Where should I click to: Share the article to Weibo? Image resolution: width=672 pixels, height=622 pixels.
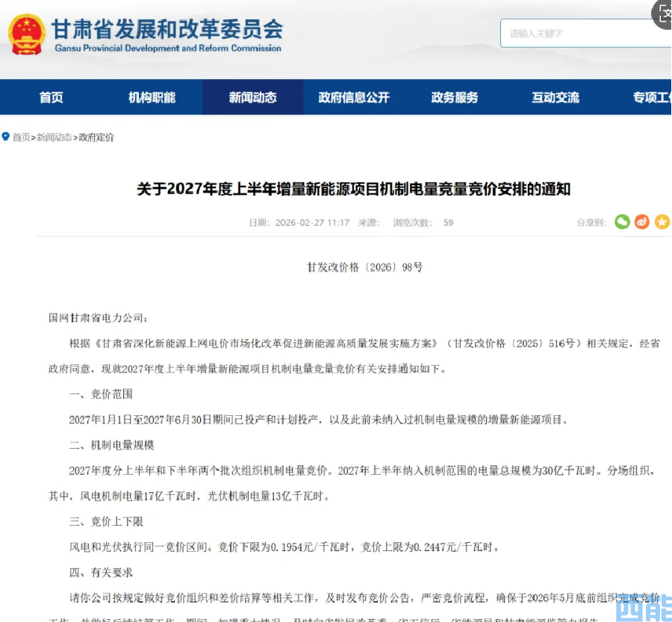pyautogui.click(x=641, y=222)
